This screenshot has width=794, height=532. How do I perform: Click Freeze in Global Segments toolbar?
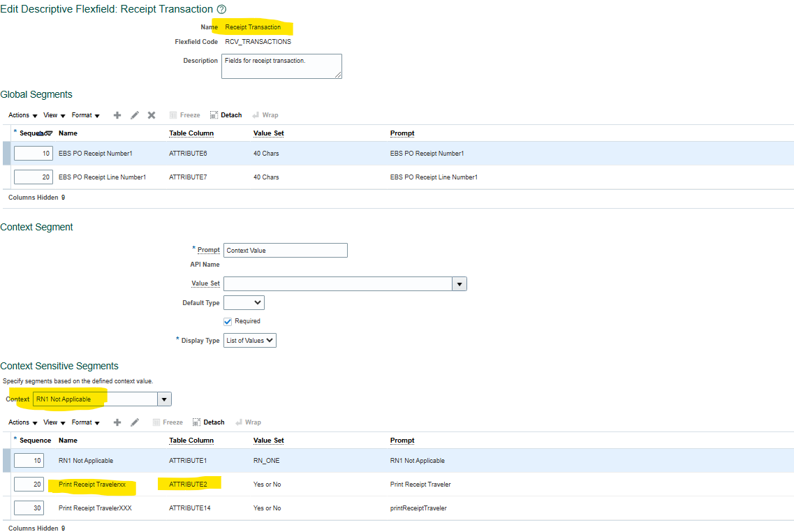pos(185,115)
